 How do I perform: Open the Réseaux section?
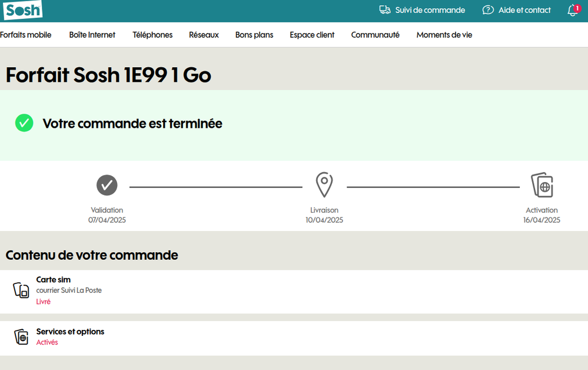[x=204, y=35]
